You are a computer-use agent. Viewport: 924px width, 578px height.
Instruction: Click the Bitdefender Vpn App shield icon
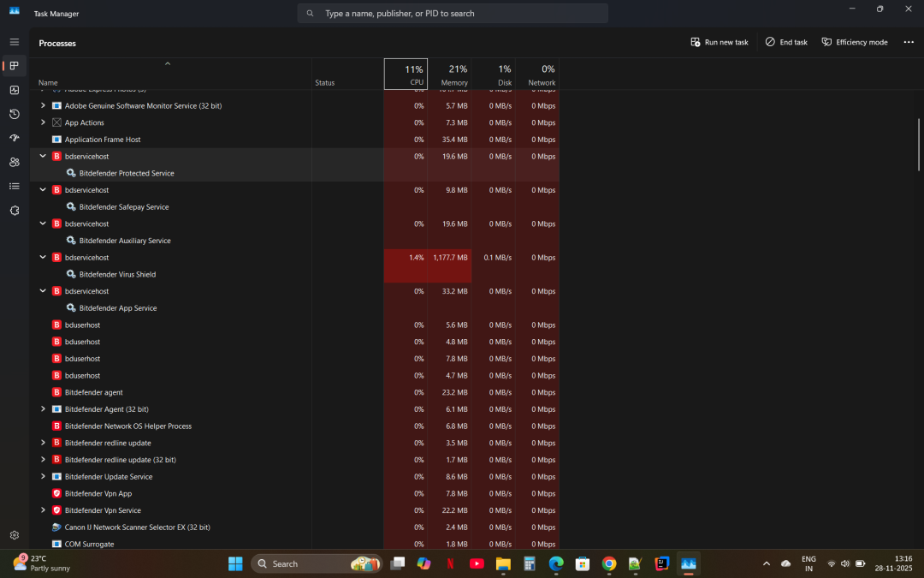pyautogui.click(x=56, y=493)
